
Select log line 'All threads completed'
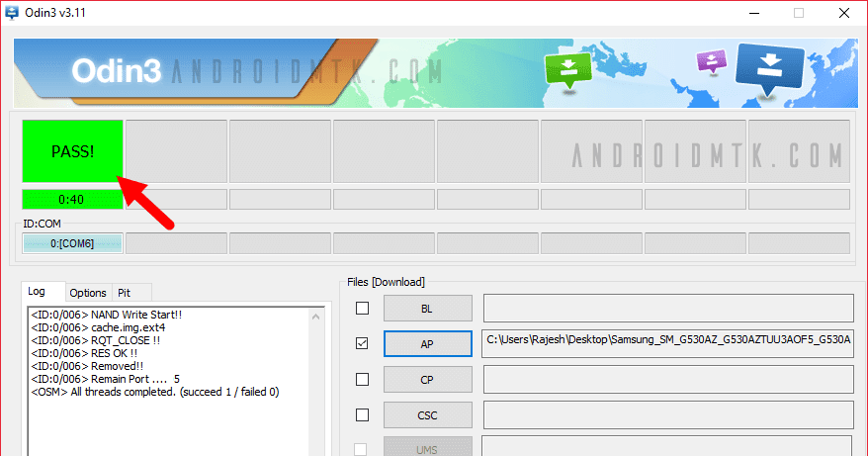click(155, 392)
